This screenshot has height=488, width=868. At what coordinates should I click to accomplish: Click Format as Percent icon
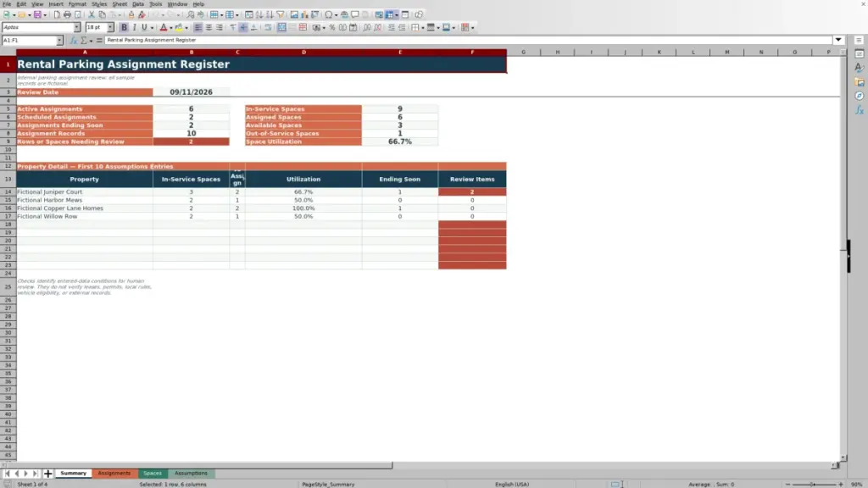[x=332, y=27]
